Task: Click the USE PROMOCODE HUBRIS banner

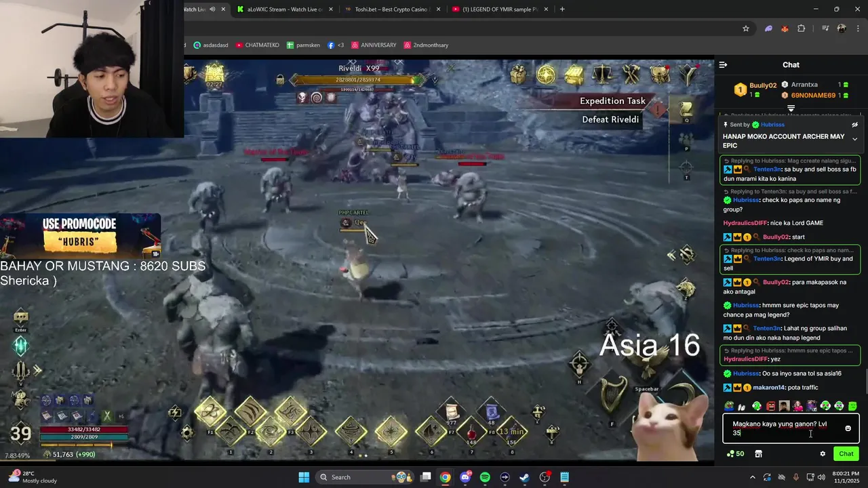Action: tap(80, 235)
